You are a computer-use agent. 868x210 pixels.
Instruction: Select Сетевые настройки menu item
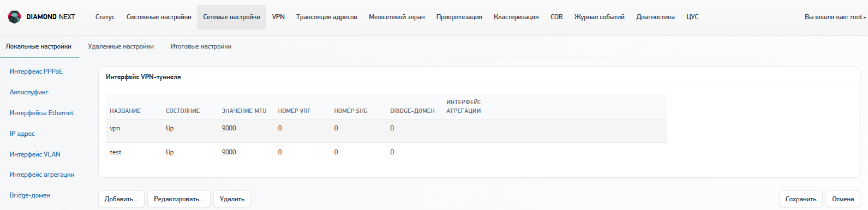pos(231,17)
